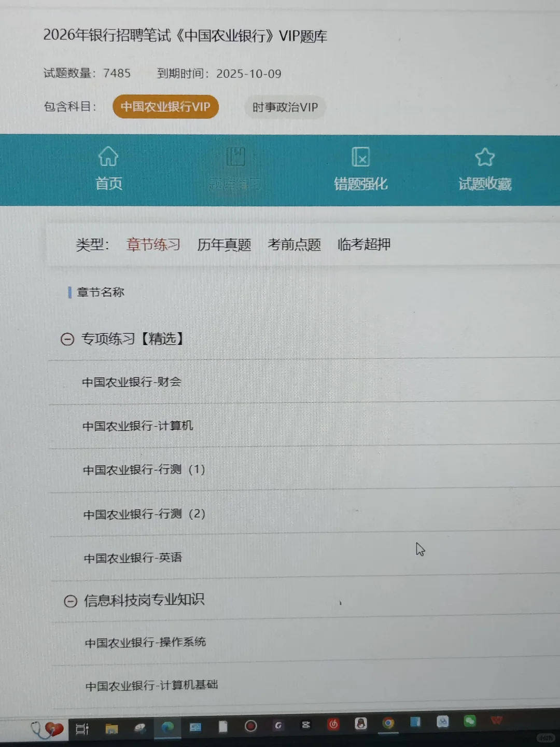
Task: Open QQ penguin taskbar icon
Action: point(361,723)
